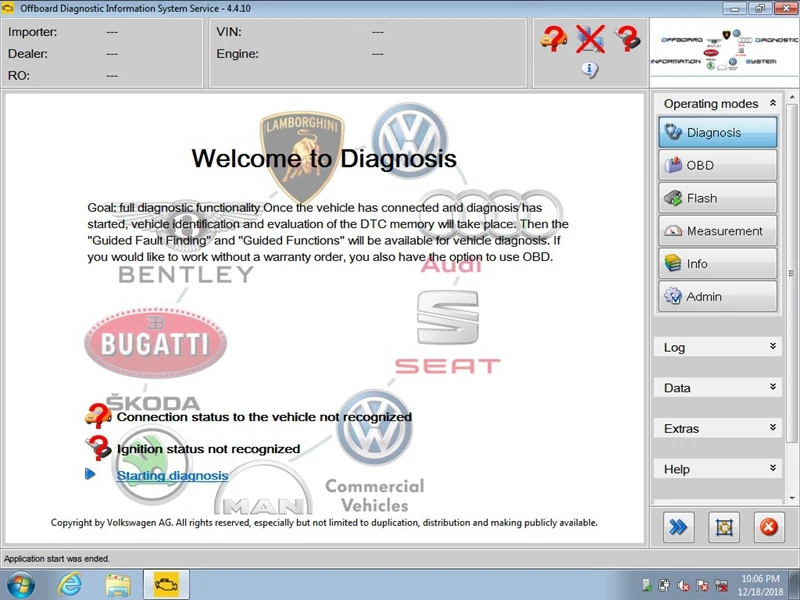The image size is (800, 600).
Task: Click the Importer label in header
Action: [x=33, y=32]
